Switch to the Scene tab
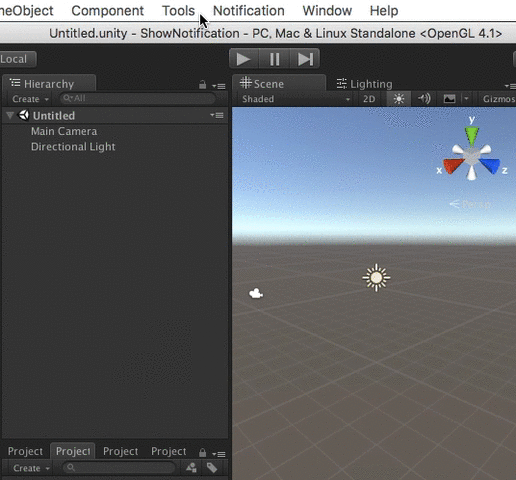The height and width of the screenshot is (480, 516). 279,83
